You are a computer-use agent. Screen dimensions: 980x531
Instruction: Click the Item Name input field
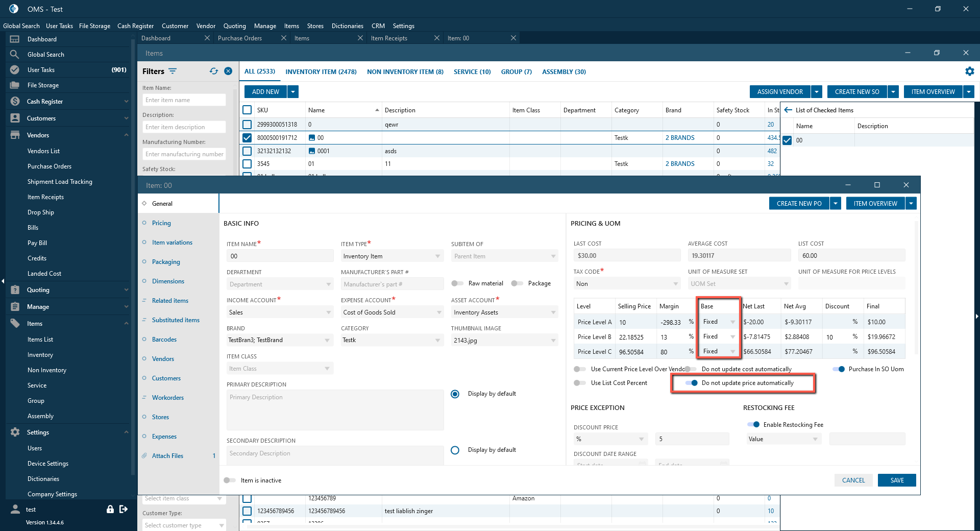[280, 256]
